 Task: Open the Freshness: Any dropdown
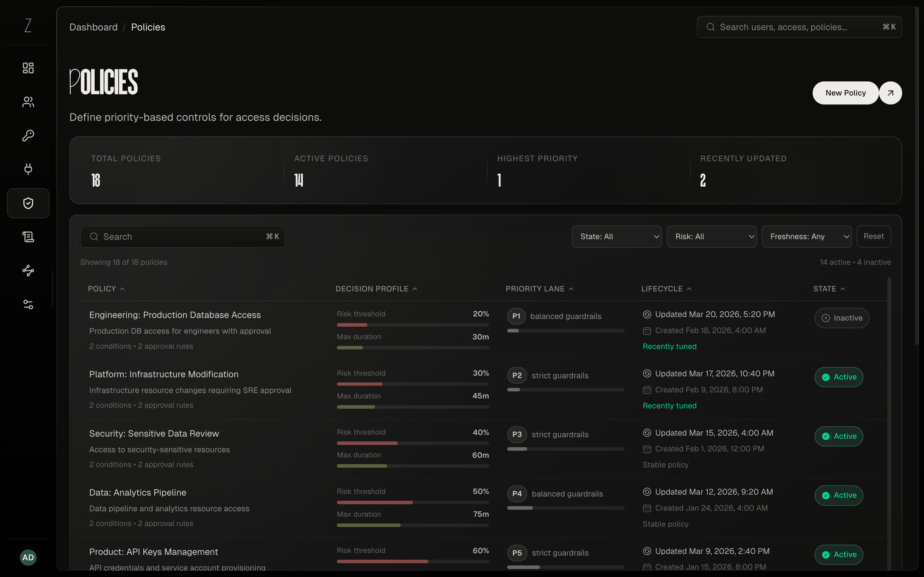click(x=807, y=236)
